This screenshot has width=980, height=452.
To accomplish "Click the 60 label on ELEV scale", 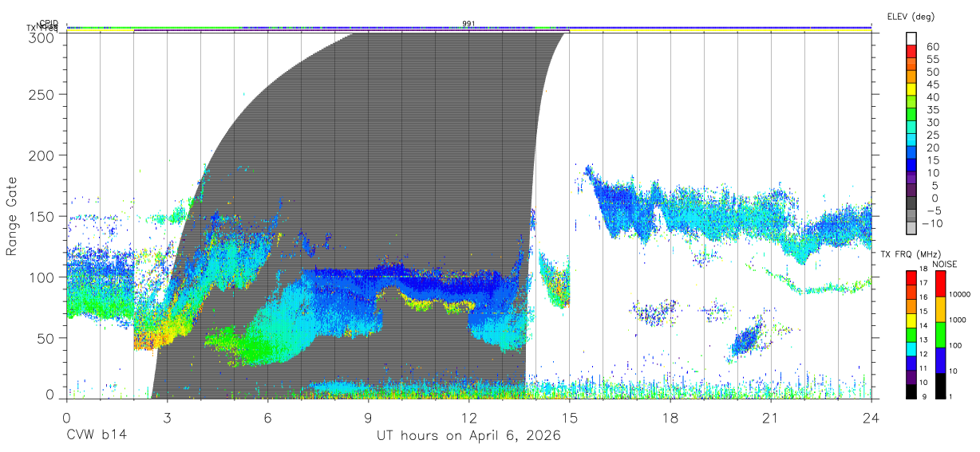I will pyautogui.click(x=931, y=46).
